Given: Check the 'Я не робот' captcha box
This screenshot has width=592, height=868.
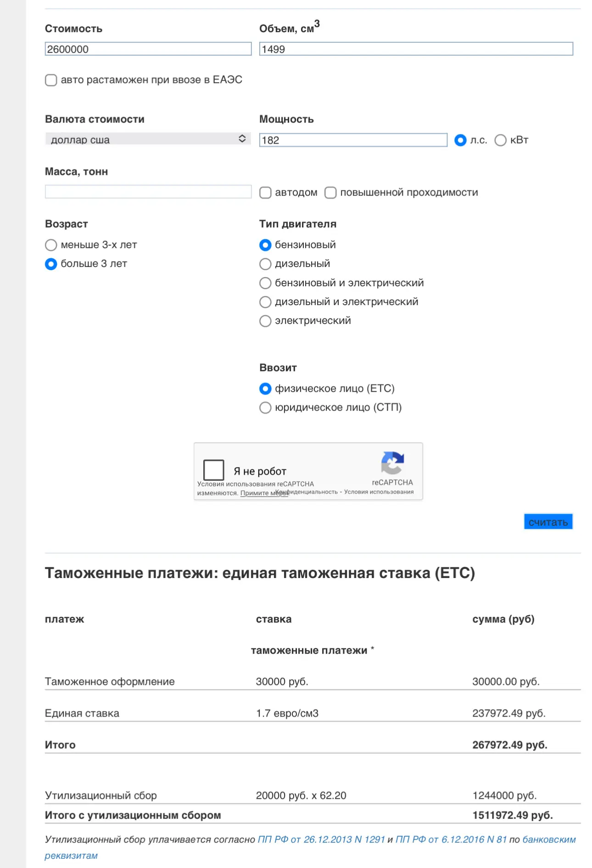Looking at the screenshot, I should (213, 470).
